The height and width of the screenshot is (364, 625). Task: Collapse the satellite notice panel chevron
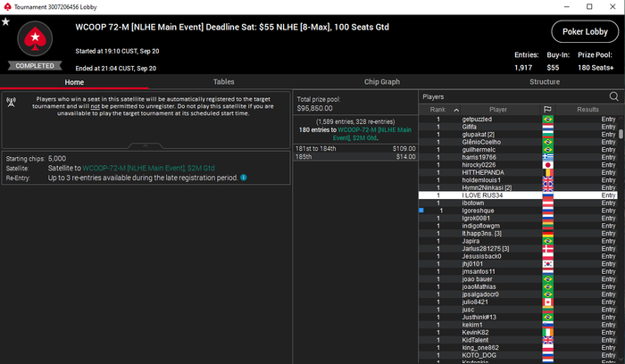pos(146,145)
